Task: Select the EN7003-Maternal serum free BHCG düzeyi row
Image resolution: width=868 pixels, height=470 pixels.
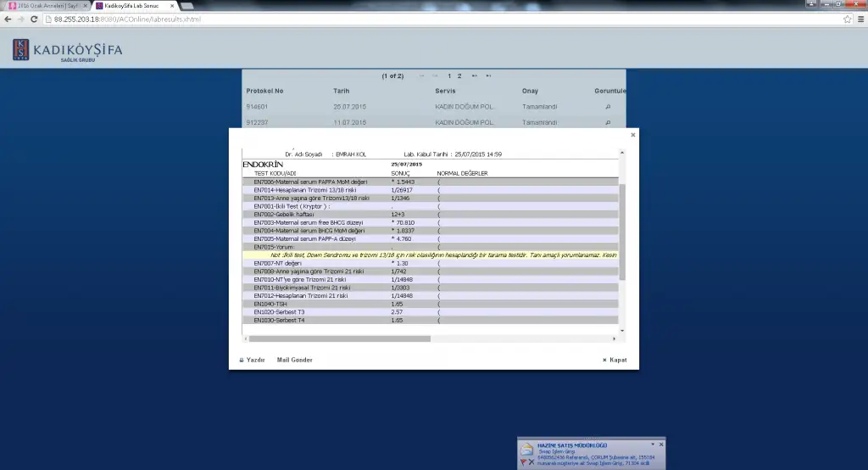Action: pyautogui.click(x=430, y=223)
